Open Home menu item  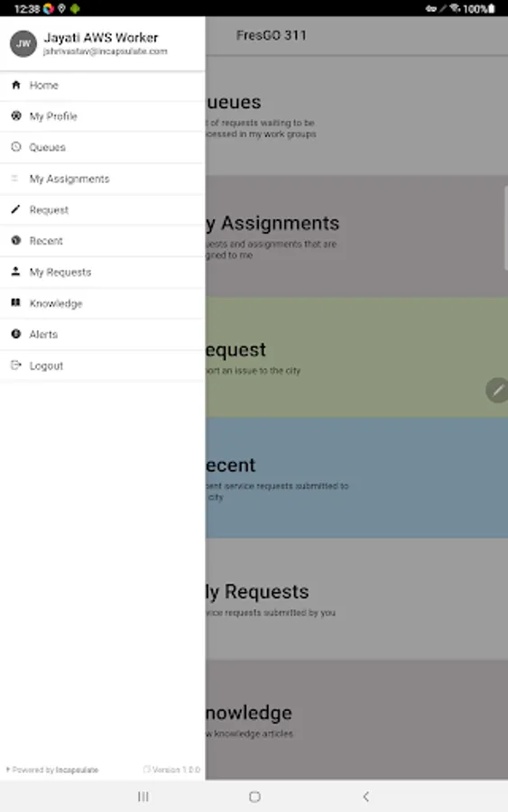[x=103, y=86]
